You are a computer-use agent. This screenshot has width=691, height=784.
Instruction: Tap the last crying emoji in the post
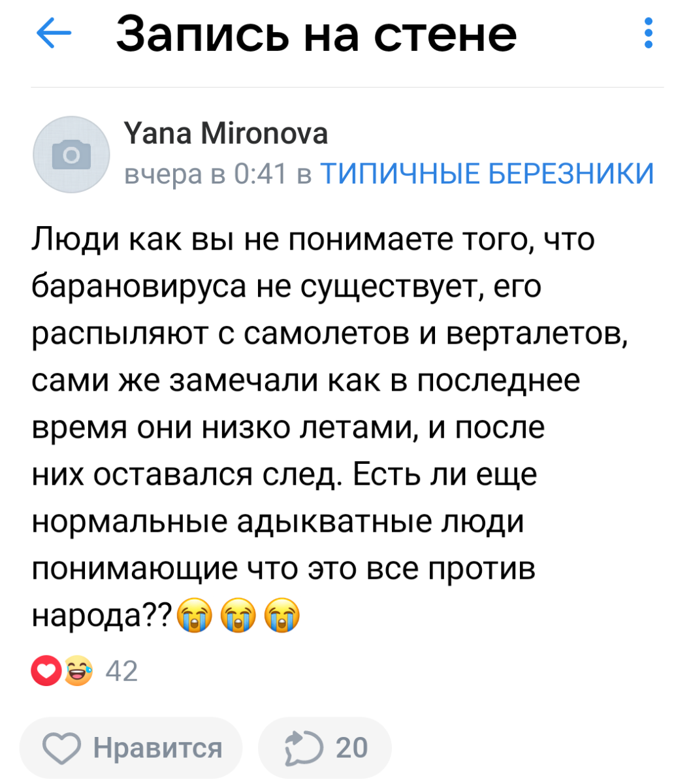tap(281, 616)
